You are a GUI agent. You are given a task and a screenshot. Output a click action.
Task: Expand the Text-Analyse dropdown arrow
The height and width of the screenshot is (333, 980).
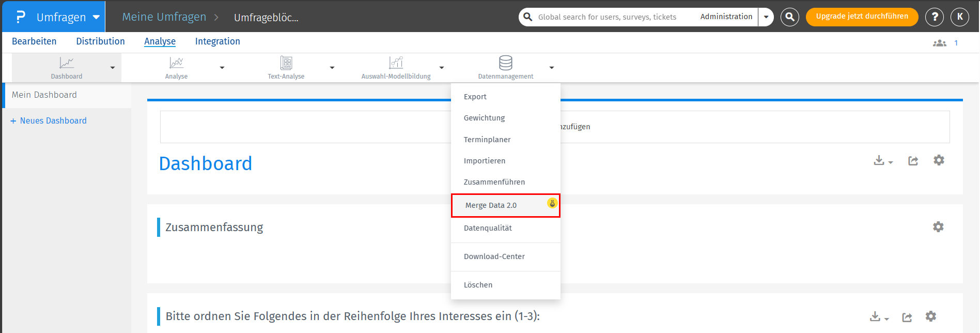332,68
